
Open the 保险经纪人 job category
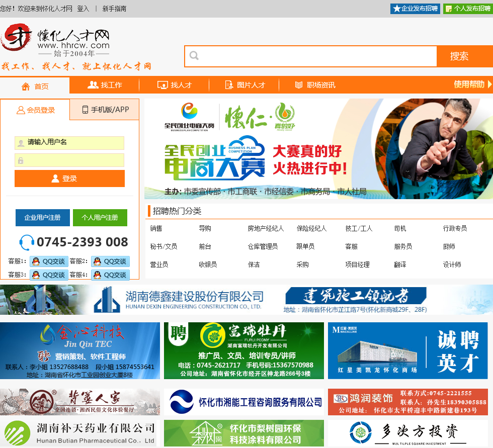coord(311,228)
